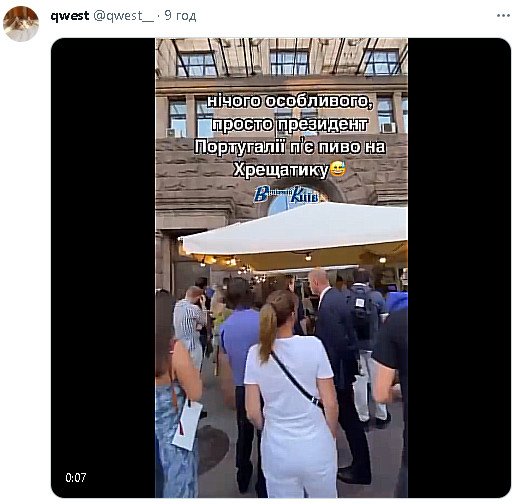Click the blue Київ logo in the video
514x504 pixels.
286,195
